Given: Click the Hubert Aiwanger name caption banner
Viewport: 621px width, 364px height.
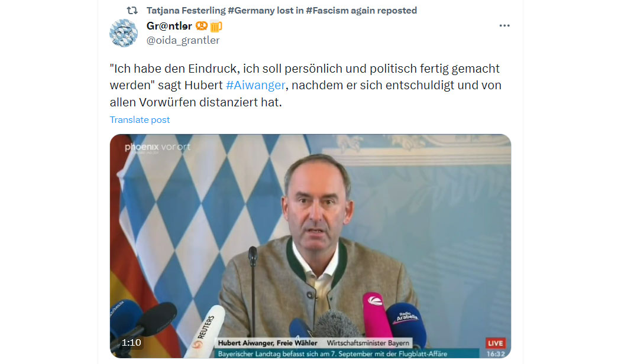Looking at the screenshot, I should point(313,343).
